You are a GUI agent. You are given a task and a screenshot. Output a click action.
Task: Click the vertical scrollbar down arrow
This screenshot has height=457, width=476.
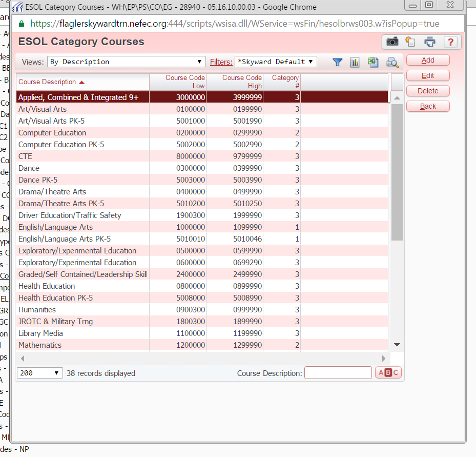click(x=397, y=345)
